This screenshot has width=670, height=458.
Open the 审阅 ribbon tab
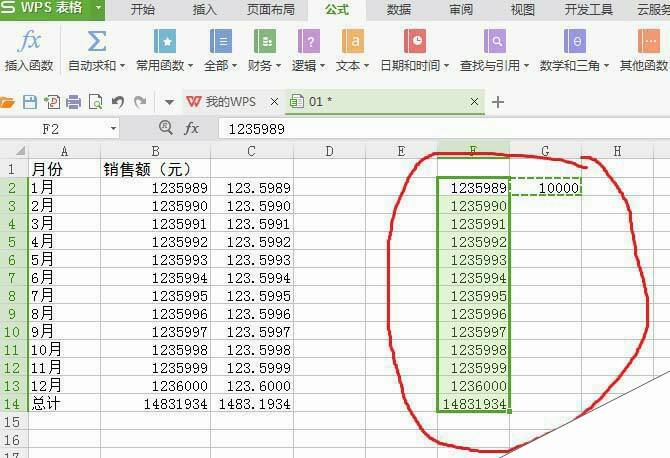pos(461,9)
